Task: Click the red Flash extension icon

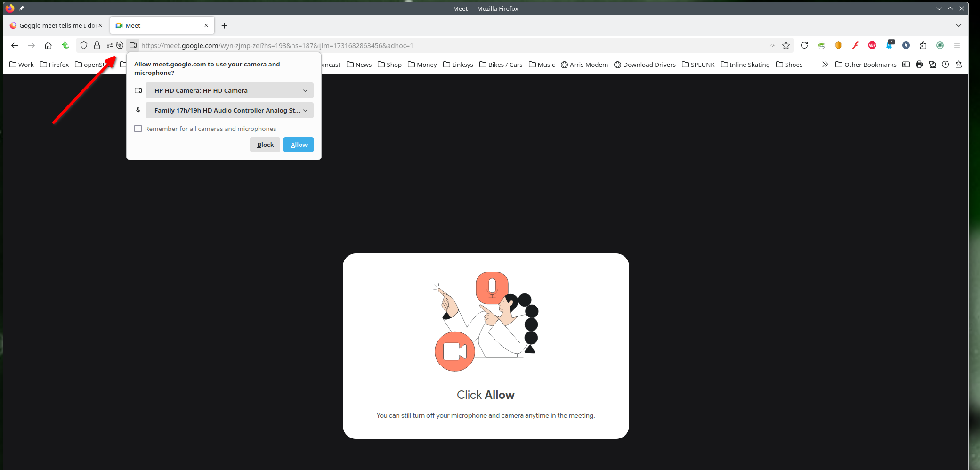Action: 855,45
